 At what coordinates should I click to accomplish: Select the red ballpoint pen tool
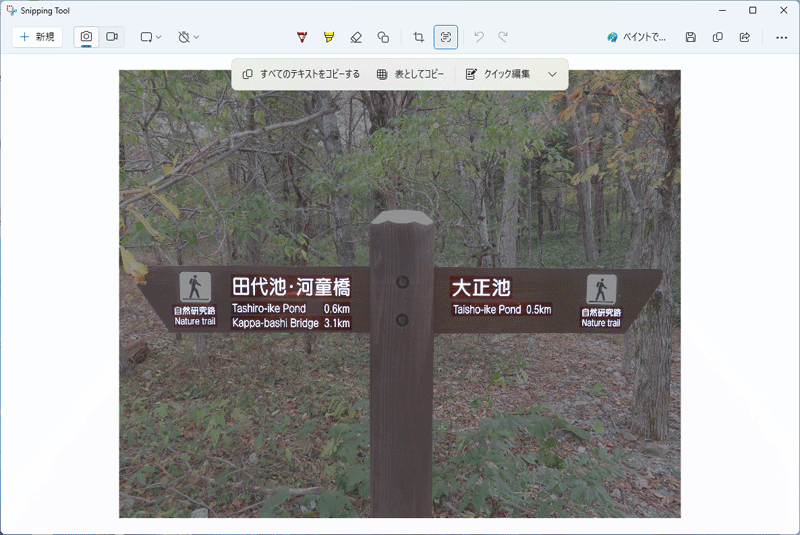(x=302, y=37)
